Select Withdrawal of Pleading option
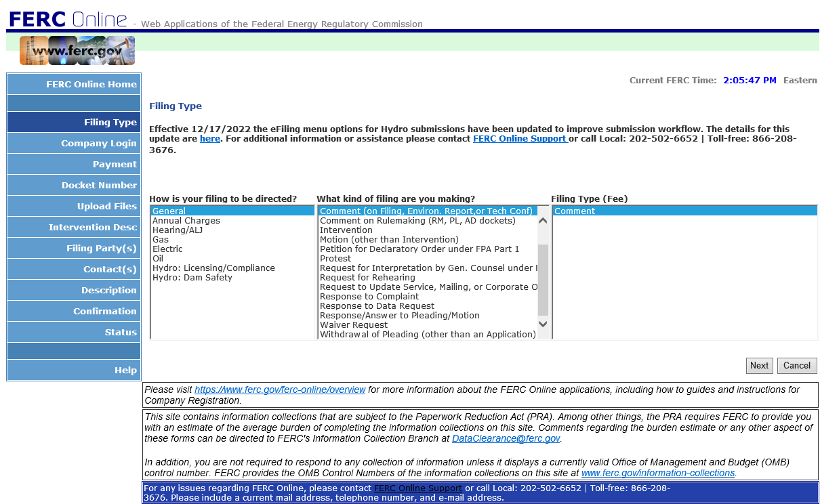 [x=428, y=335]
